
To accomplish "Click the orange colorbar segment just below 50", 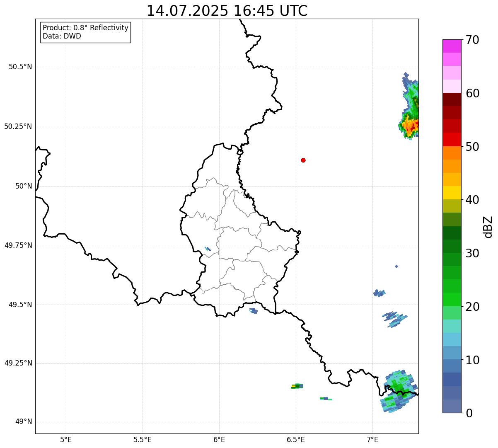I will tap(452, 153).
